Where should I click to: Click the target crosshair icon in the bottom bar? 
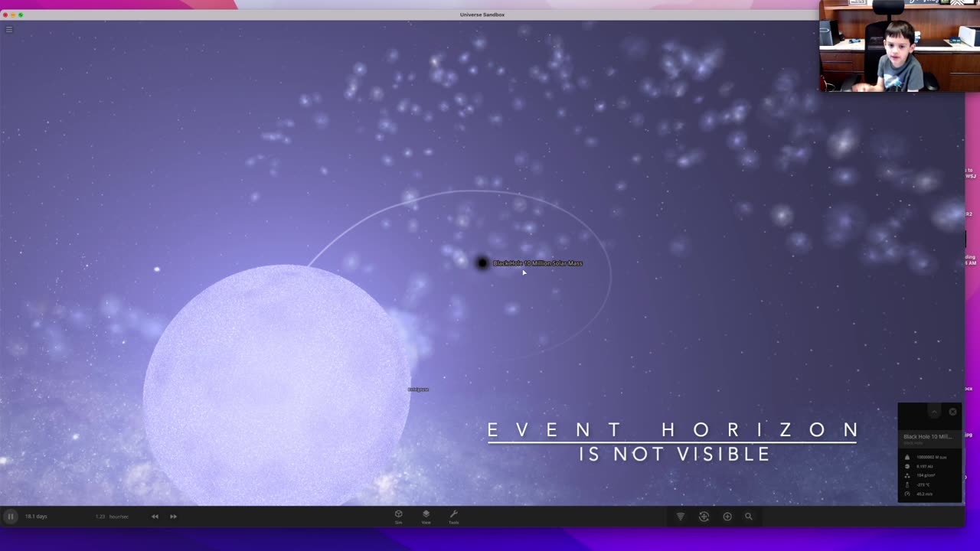(x=704, y=517)
